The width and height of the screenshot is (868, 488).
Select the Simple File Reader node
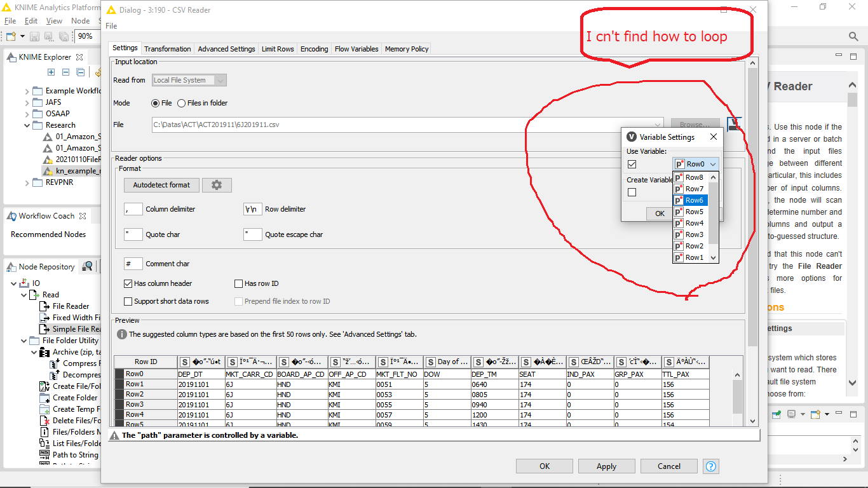(70, 329)
